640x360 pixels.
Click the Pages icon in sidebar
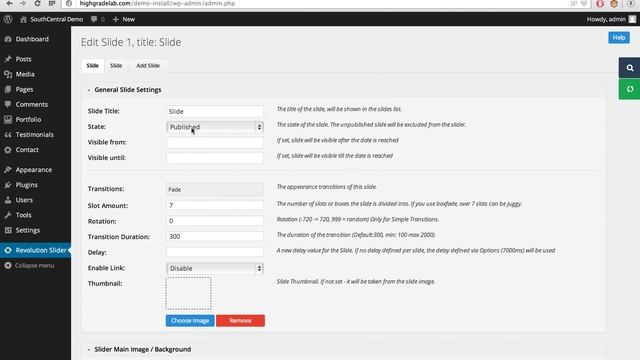point(8,89)
